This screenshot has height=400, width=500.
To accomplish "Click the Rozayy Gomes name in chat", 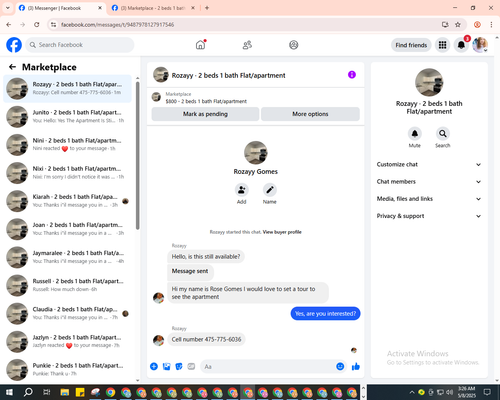I will pyautogui.click(x=256, y=172).
